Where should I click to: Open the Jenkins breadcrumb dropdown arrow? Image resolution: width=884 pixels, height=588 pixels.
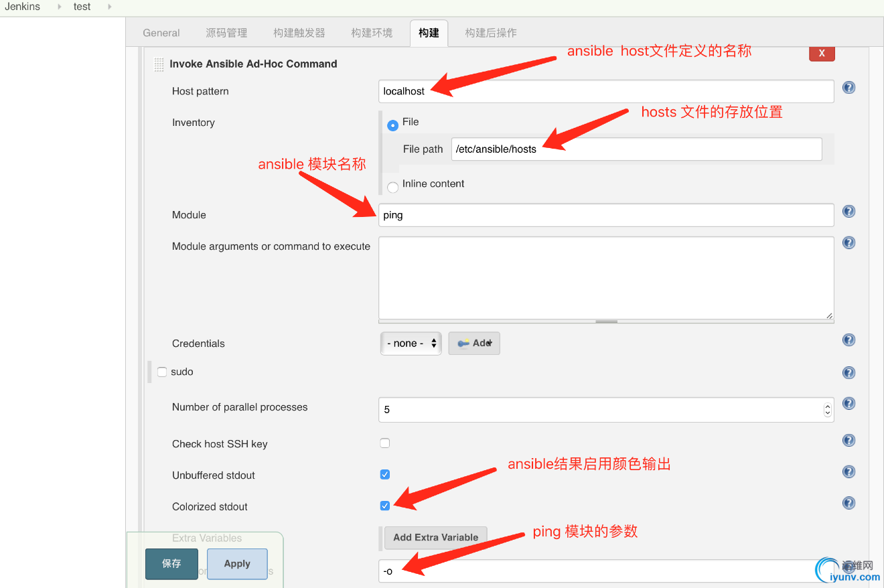click(x=60, y=7)
